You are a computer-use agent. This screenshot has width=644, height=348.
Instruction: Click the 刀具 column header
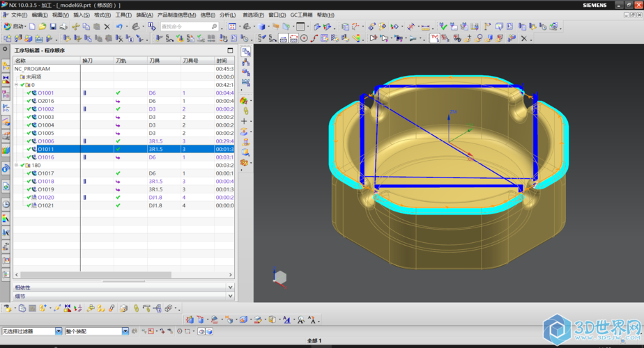coord(164,61)
